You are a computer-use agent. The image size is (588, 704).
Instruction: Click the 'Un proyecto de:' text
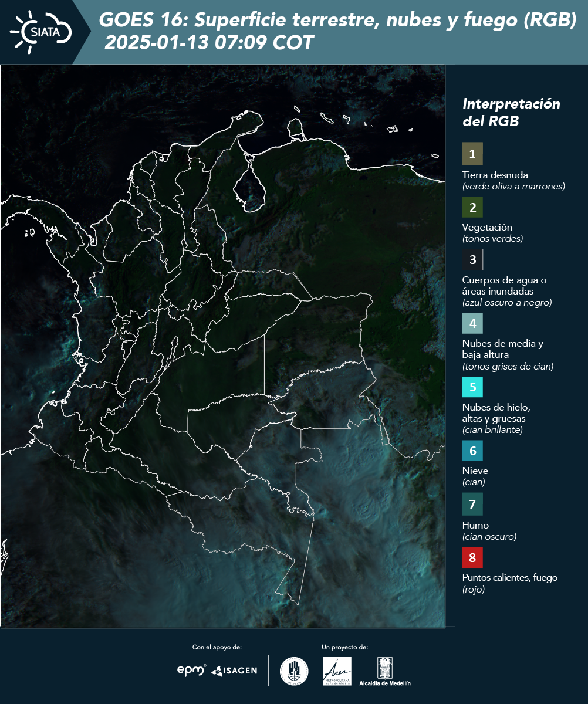(345, 647)
